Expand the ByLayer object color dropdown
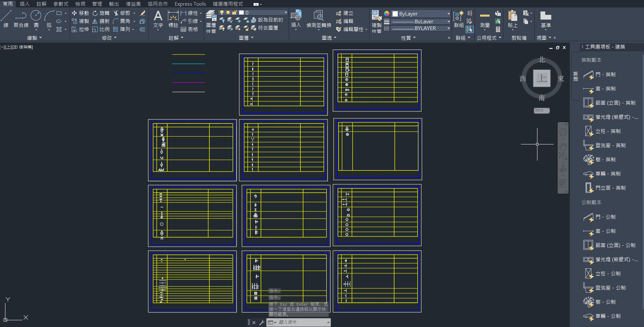Viewport: 644px width, 327px height. (448, 14)
